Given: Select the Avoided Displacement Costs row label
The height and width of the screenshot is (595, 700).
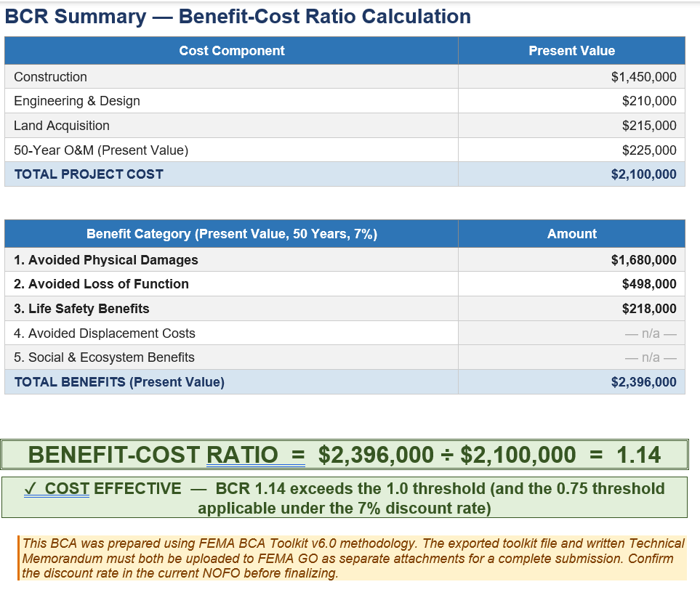Looking at the screenshot, I should [x=105, y=333].
